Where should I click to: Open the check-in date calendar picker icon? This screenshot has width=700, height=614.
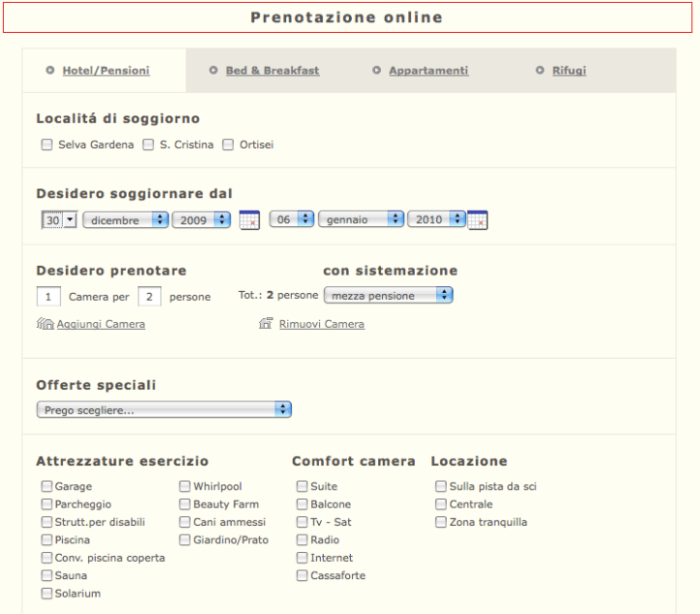tap(249, 220)
